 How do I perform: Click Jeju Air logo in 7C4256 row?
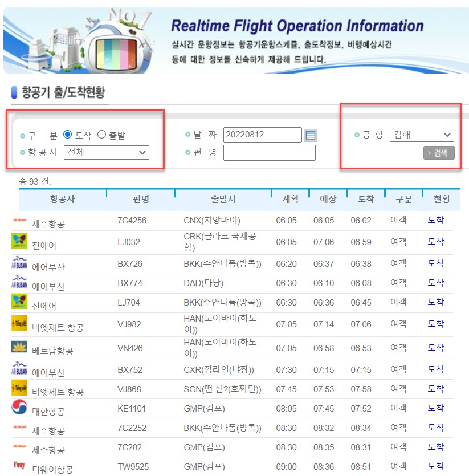click(19, 220)
